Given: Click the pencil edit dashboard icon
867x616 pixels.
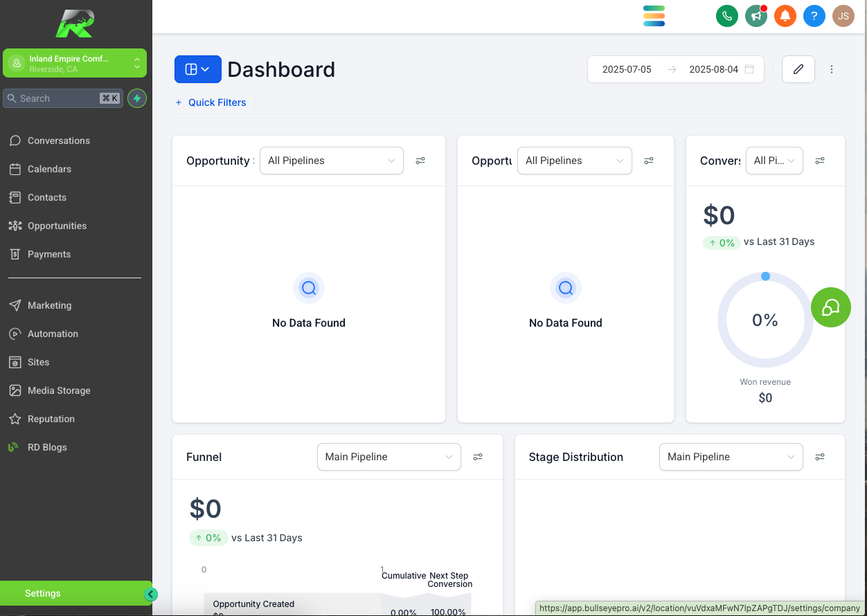Looking at the screenshot, I should 798,69.
